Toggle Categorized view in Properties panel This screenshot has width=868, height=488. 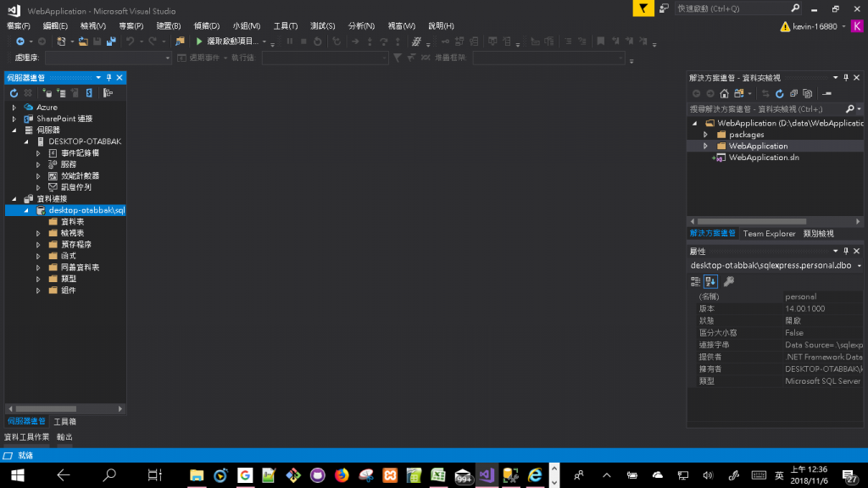coord(696,281)
